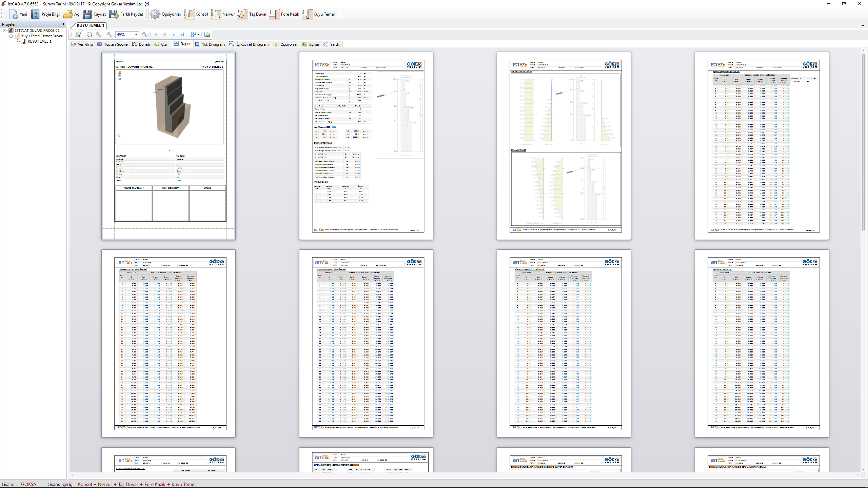Open the 49% zoom level dropdown
The height and width of the screenshot is (488, 868).
(136, 35)
